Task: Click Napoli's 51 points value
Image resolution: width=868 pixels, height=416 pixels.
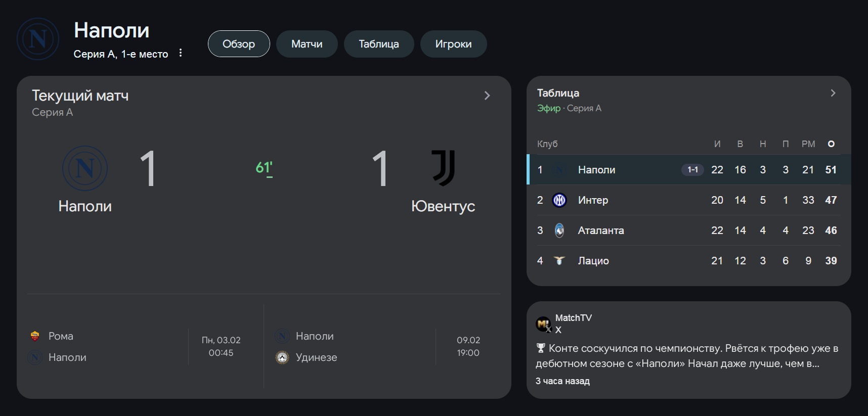Action: pyautogui.click(x=831, y=170)
